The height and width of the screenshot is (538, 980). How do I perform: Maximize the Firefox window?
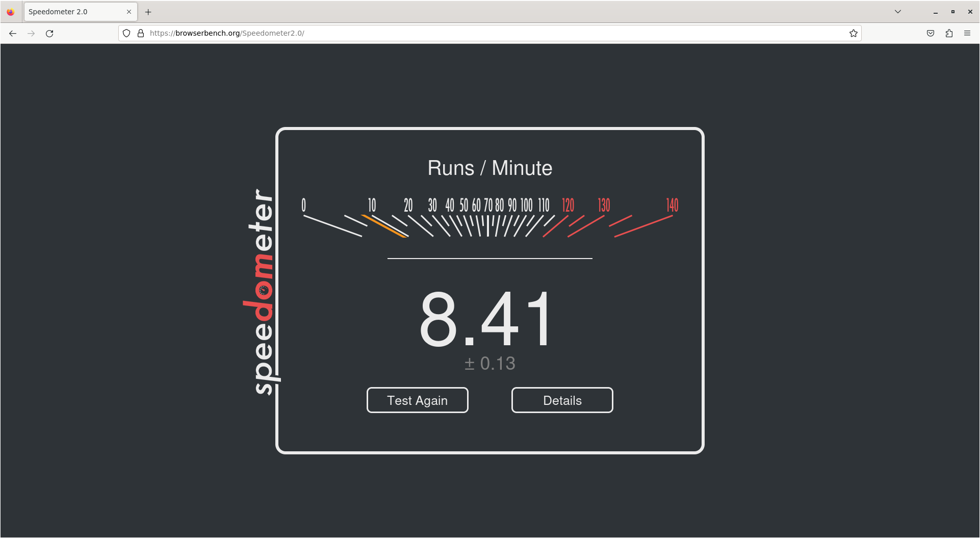tap(952, 12)
